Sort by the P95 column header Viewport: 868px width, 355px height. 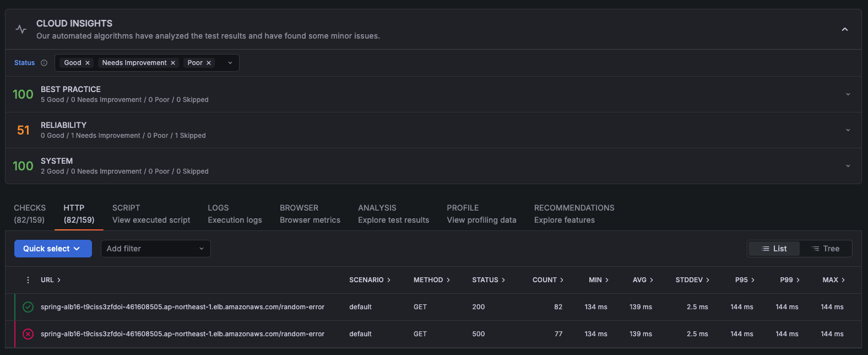[x=744, y=280]
